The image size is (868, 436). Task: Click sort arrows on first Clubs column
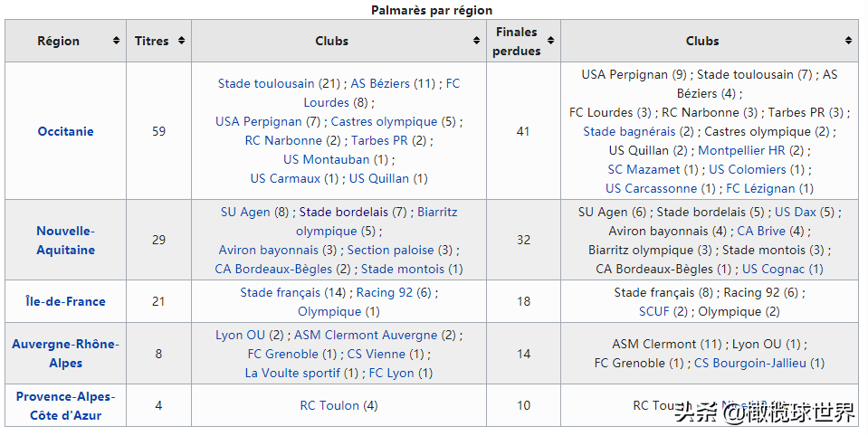(477, 41)
